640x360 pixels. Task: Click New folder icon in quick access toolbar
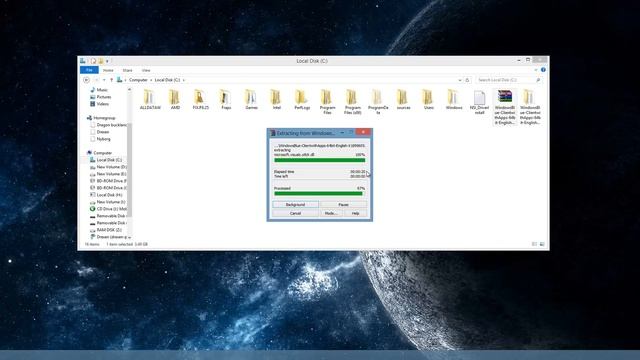100,61
